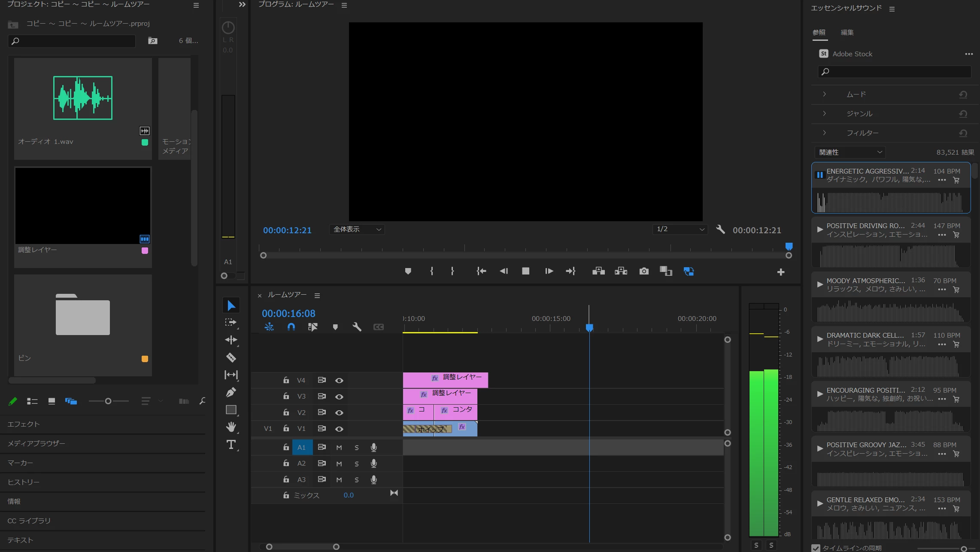Check the timeline sync checkbox
Viewport: 980px width, 552px height.
(x=816, y=548)
